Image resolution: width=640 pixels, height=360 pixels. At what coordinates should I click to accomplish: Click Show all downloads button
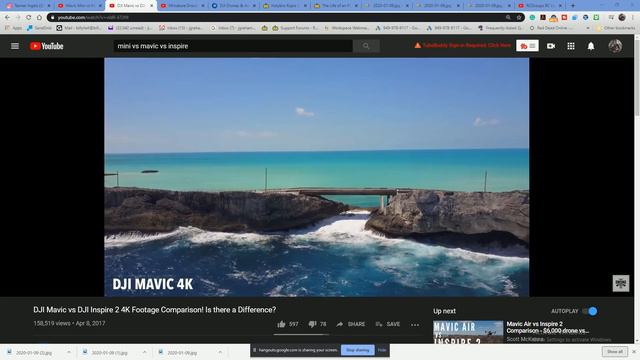click(615, 351)
